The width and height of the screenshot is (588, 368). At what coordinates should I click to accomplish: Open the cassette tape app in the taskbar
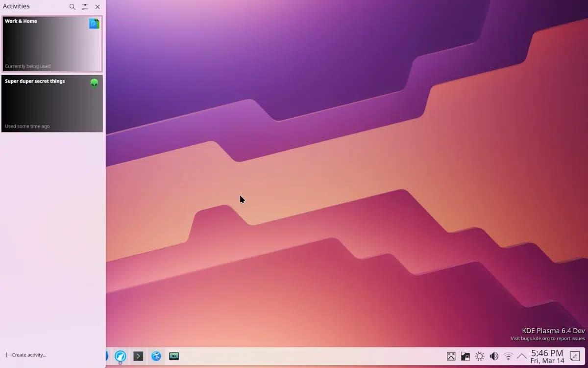click(x=174, y=356)
